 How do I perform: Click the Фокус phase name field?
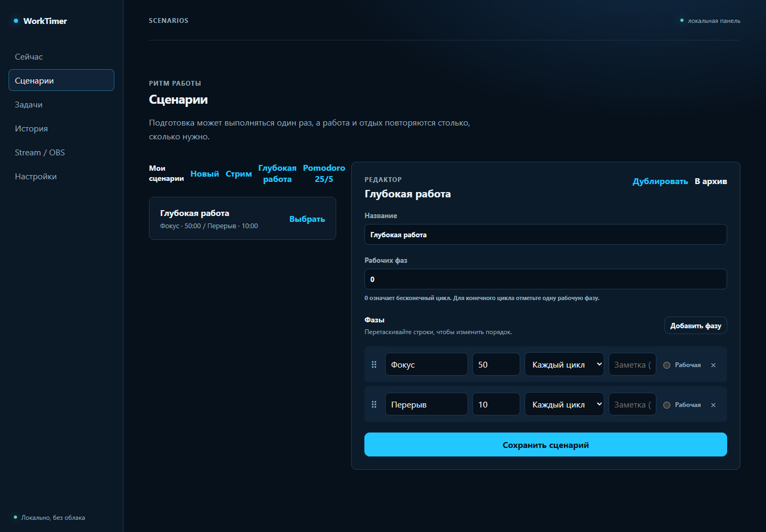427,364
